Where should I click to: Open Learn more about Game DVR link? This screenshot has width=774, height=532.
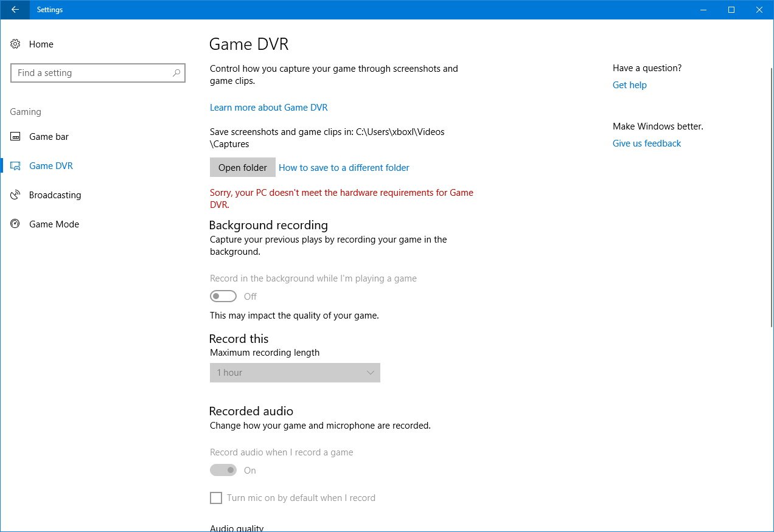pyautogui.click(x=268, y=108)
